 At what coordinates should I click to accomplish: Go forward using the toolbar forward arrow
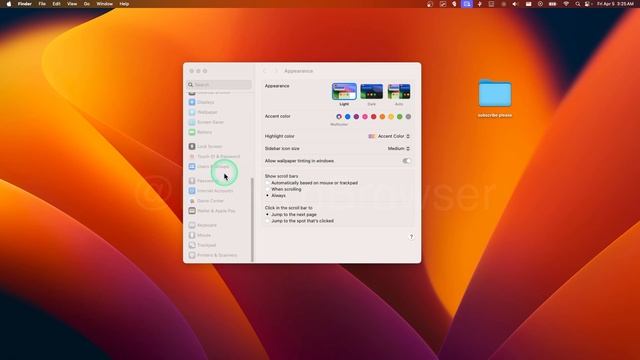click(276, 71)
